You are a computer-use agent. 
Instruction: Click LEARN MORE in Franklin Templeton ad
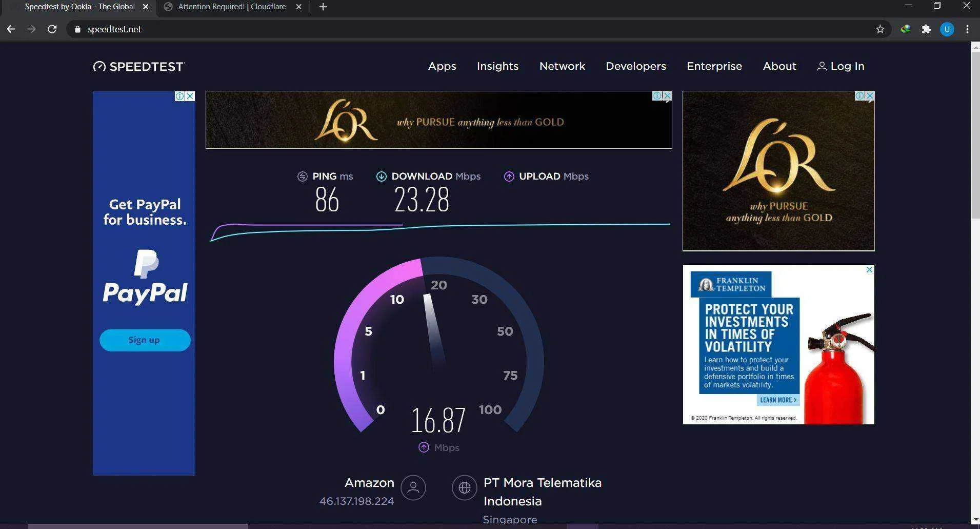coord(778,400)
